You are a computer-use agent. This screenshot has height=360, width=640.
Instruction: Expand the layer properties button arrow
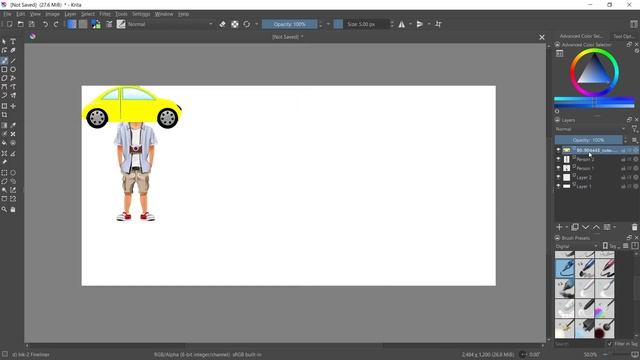(x=614, y=227)
